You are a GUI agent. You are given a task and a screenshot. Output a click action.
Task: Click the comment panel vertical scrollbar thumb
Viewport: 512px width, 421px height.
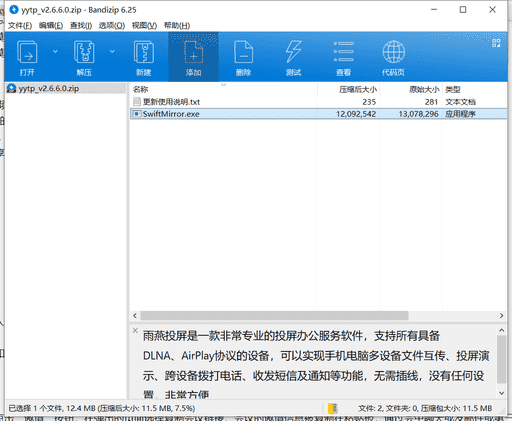[x=502, y=359]
